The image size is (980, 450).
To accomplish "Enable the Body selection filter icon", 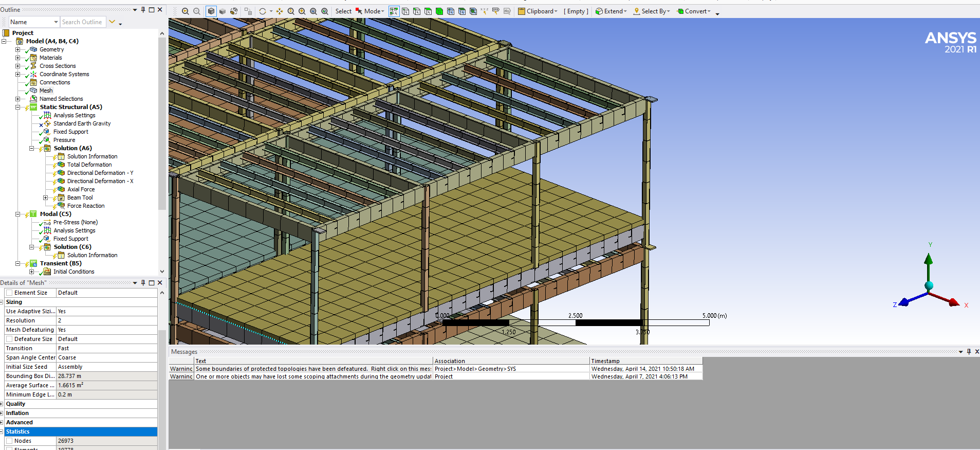I will click(439, 11).
